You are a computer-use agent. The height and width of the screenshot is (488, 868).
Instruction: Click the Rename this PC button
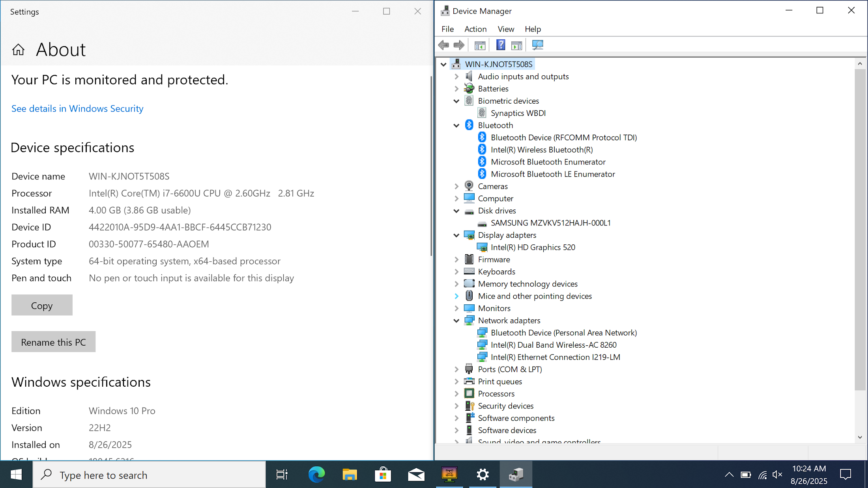coord(53,342)
